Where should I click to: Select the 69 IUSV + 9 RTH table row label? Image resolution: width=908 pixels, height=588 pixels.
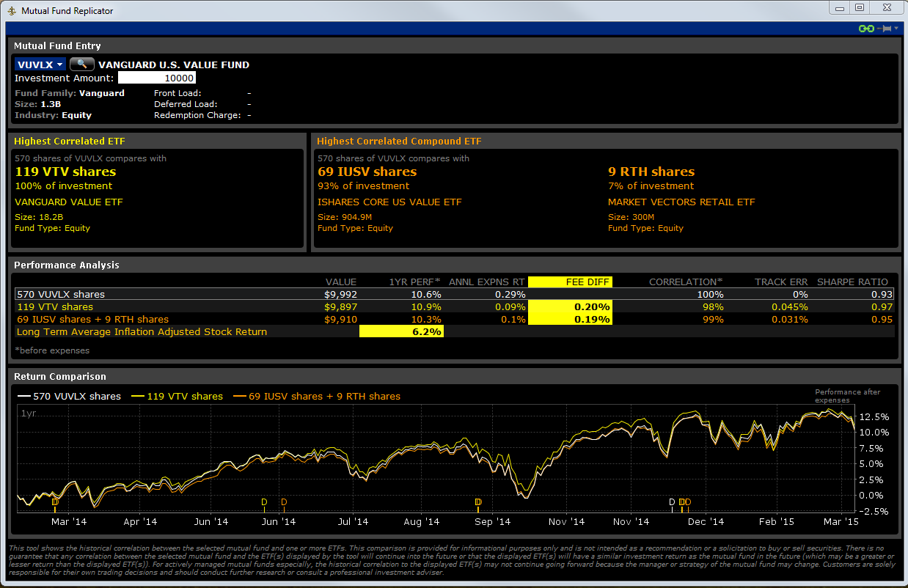tap(92, 319)
